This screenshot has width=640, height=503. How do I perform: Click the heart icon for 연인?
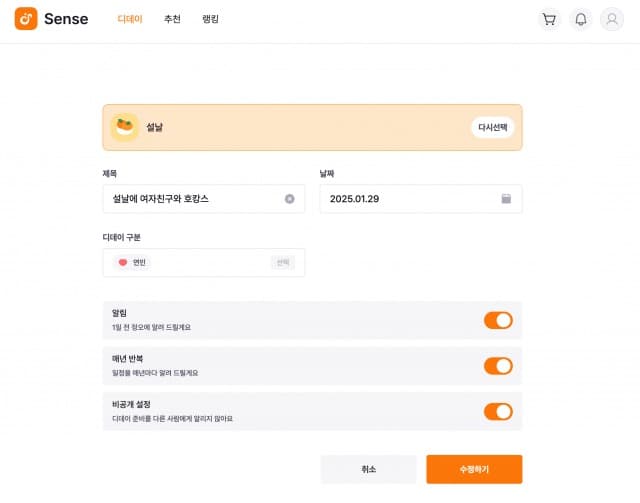pos(123,262)
